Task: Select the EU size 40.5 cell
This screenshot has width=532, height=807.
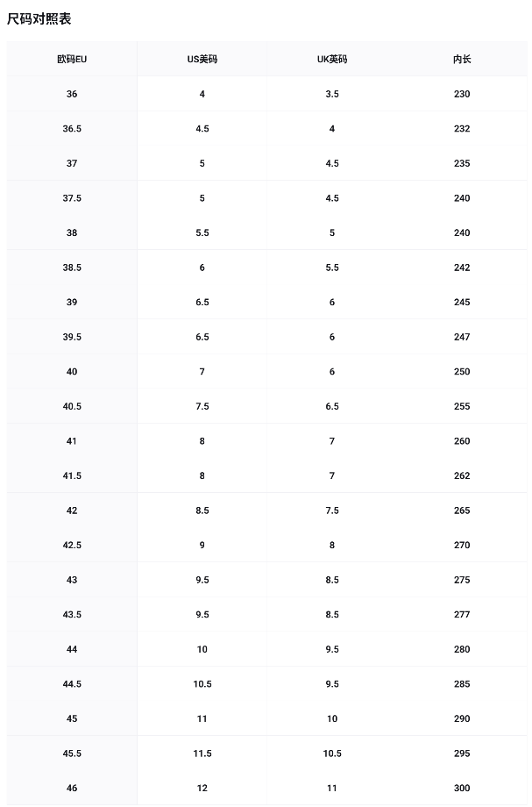Action: (72, 406)
